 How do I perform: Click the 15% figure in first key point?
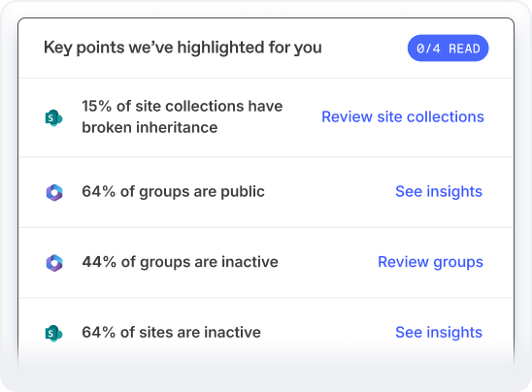click(97, 106)
